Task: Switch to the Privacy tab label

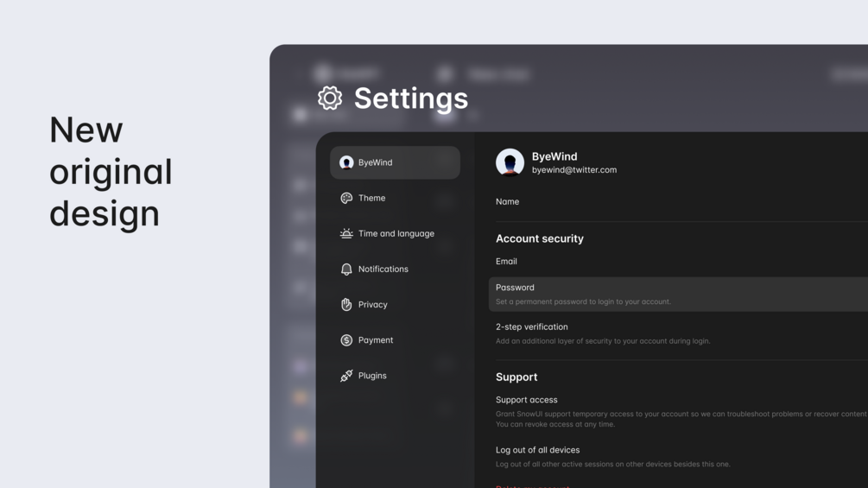Action: 373,305
